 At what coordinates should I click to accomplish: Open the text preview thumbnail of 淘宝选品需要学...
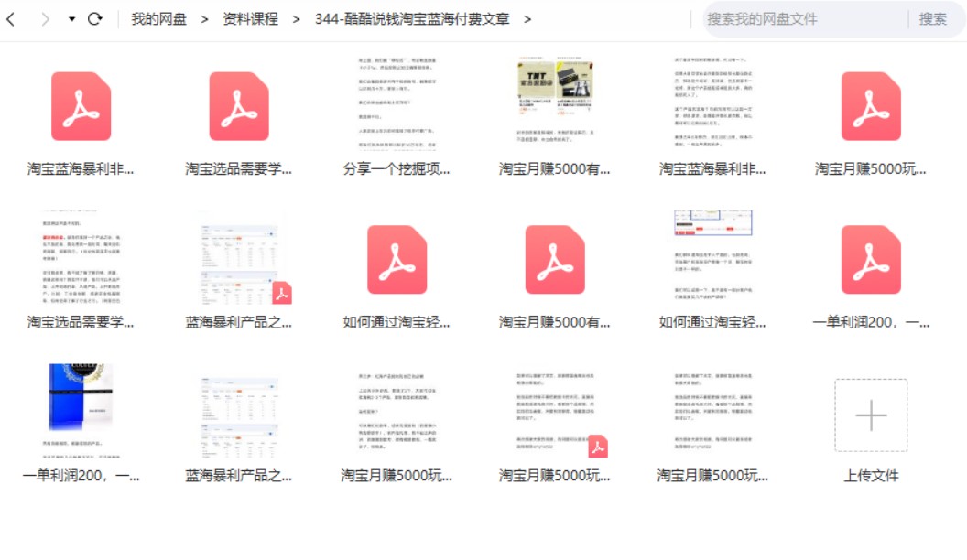point(81,257)
